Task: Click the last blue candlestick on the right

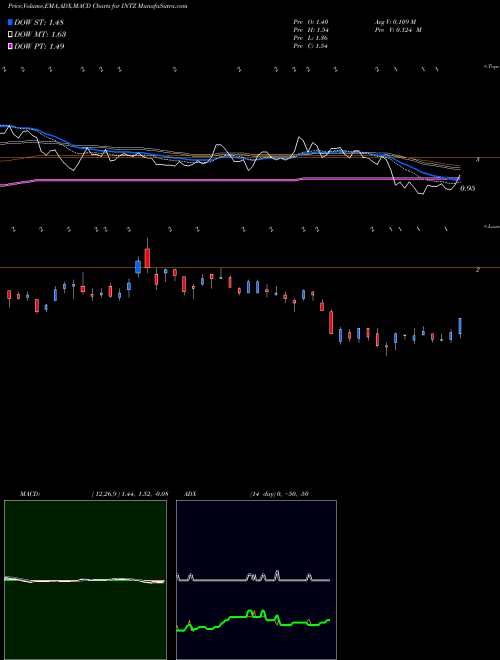Action: tap(460, 327)
